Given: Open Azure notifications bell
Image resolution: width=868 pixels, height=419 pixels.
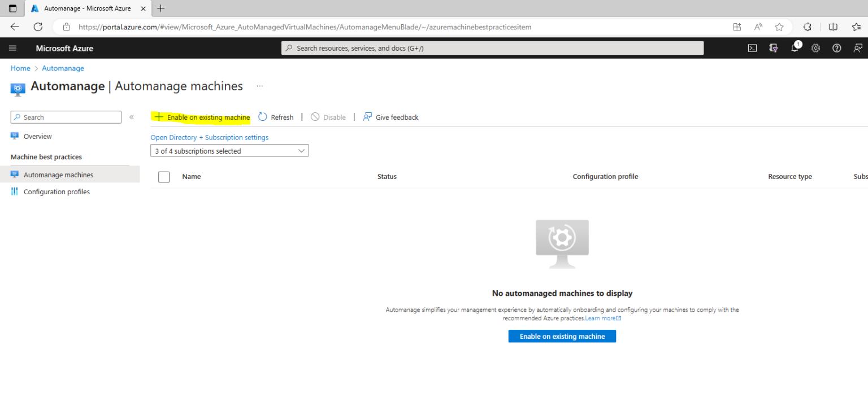Looking at the screenshot, I should 795,48.
